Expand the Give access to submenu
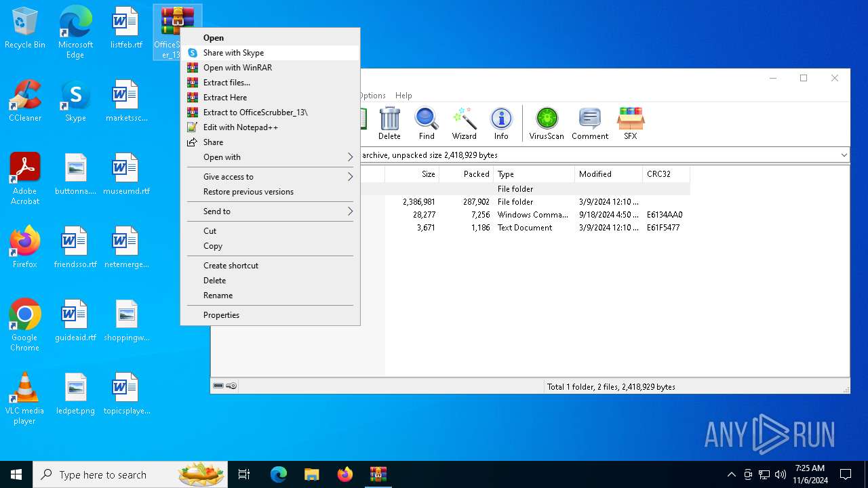This screenshot has width=868, height=488. pyautogui.click(x=270, y=177)
